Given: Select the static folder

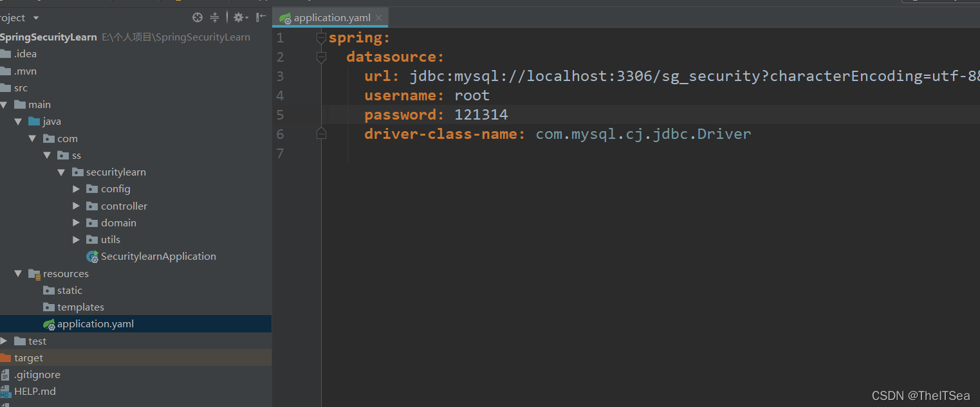Looking at the screenshot, I should coord(69,291).
